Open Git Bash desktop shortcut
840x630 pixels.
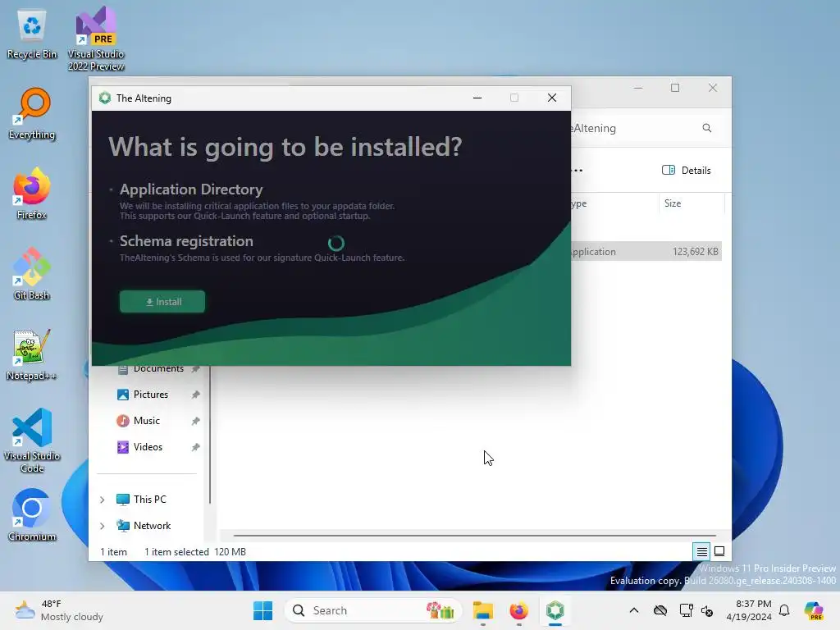click(x=32, y=274)
